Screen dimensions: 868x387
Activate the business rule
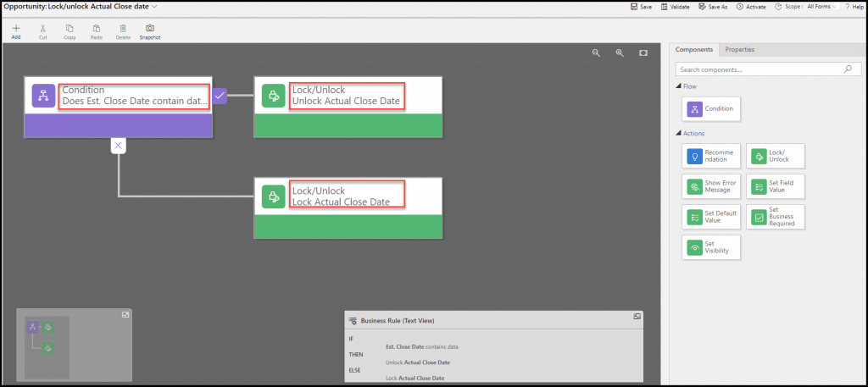[x=751, y=6]
